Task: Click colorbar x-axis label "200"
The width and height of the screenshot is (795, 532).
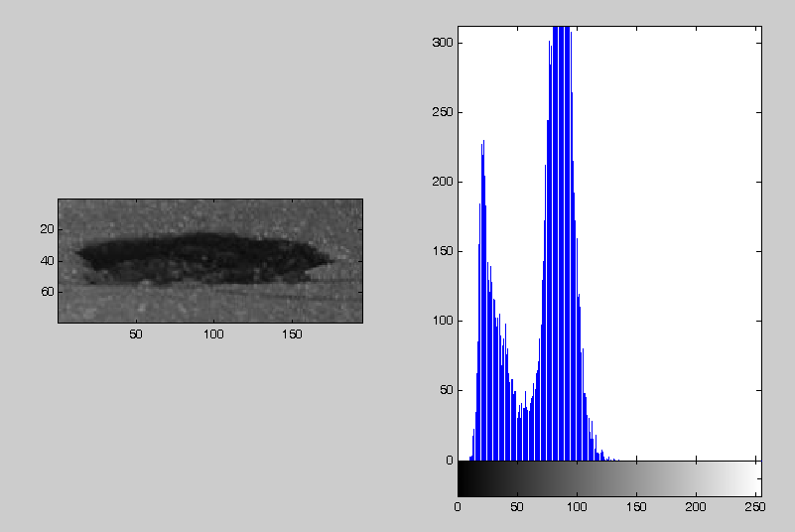Action: click(696, 506)
